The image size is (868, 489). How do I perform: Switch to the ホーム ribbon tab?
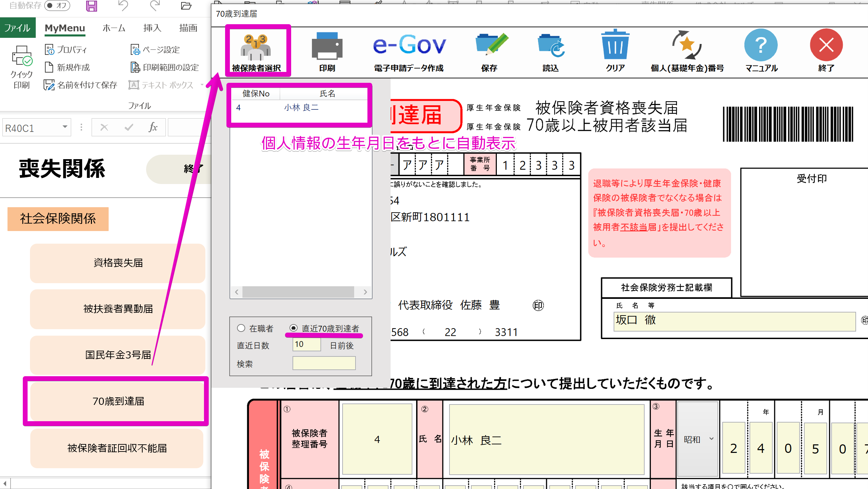click(x=114, y=28)
